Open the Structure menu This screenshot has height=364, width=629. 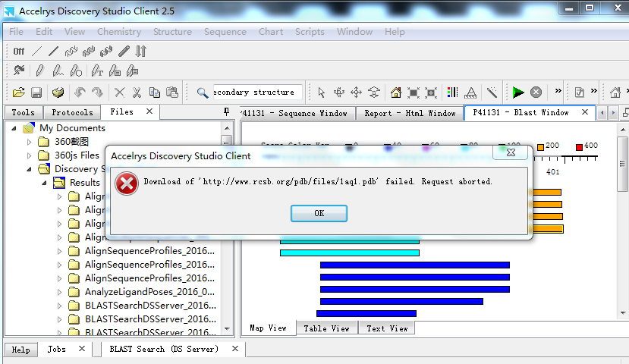coord(172,32)
